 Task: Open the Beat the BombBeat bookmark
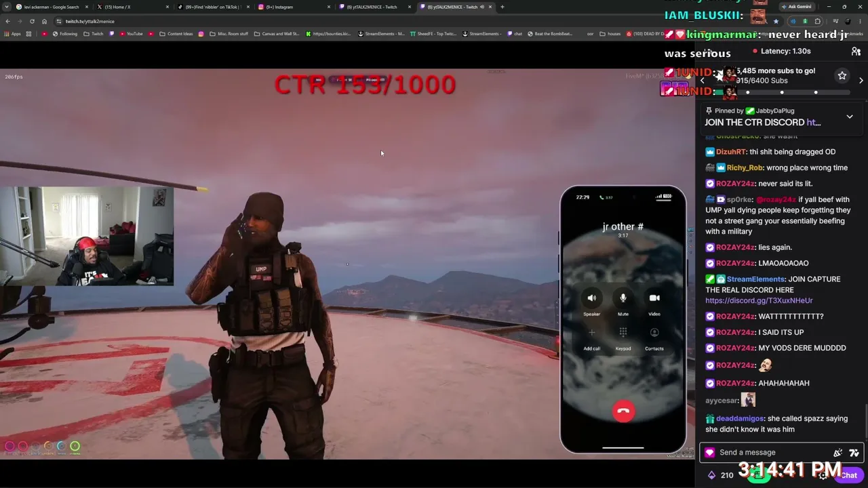tap(549, 34)
